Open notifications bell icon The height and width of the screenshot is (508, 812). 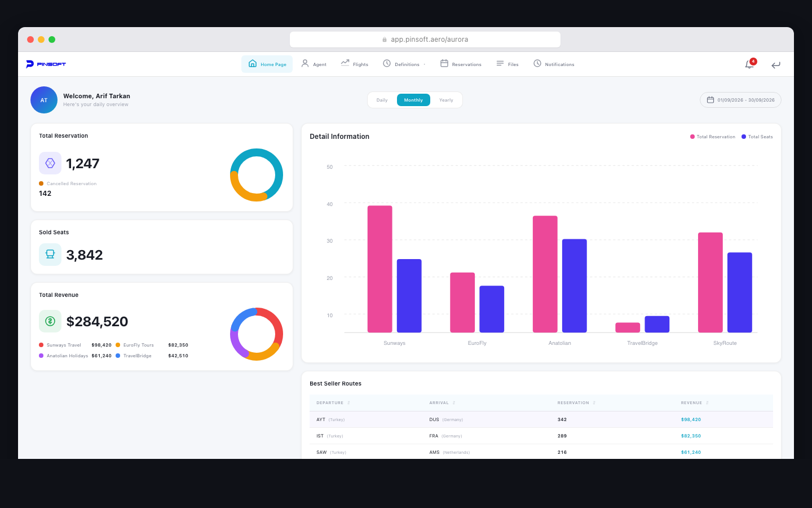(749, 64)
